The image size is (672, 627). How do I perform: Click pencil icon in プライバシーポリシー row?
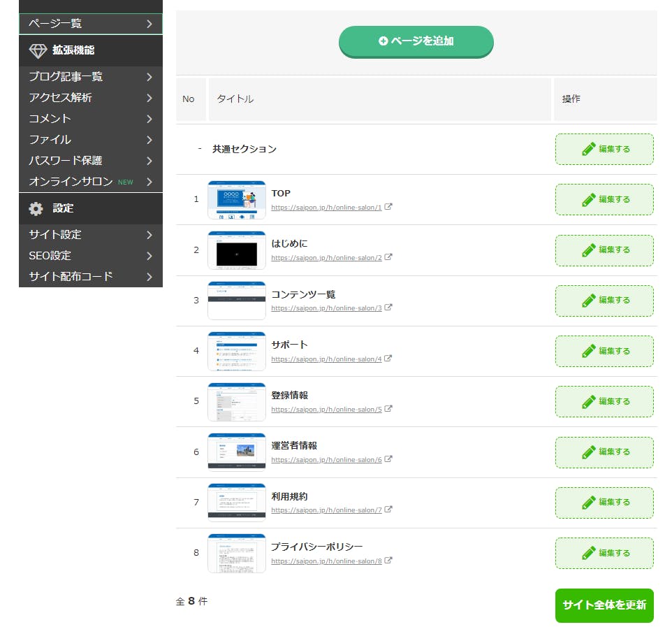589,553
